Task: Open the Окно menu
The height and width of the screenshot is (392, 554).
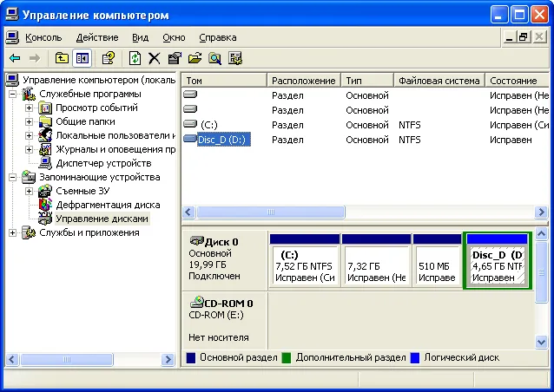Action: [x=174, y=37]
